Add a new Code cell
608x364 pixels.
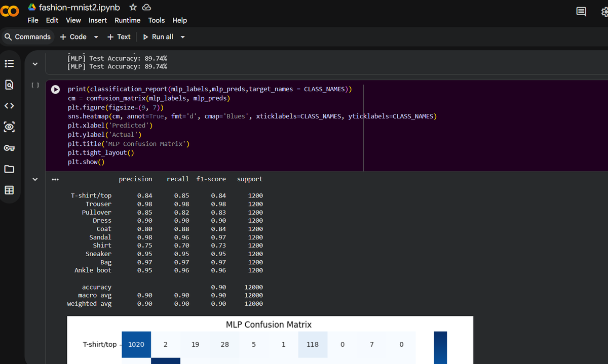click(x=73, y=37)
